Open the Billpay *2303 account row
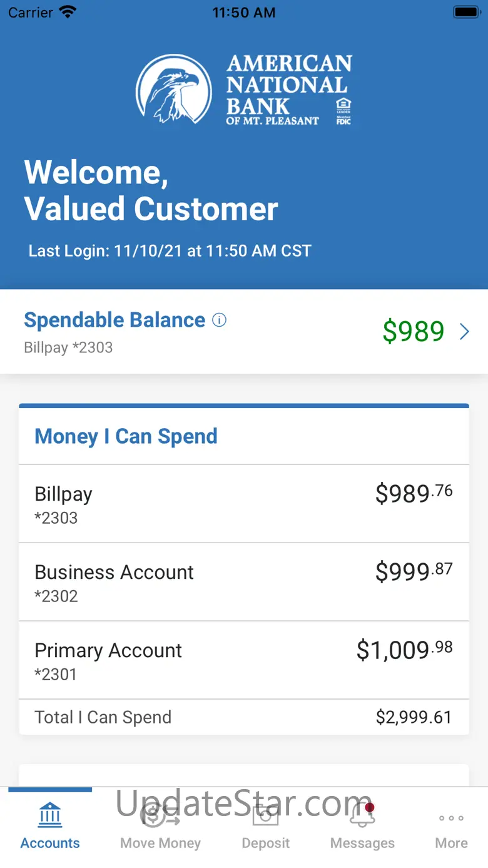488x868 pixels. (244, 504)
